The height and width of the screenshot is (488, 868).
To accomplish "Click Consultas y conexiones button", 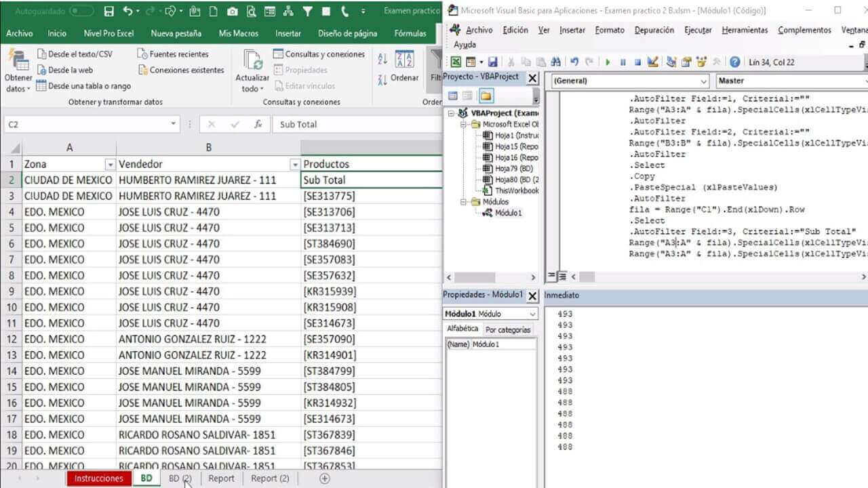I will pyautogui.click(x=319, y=54).
